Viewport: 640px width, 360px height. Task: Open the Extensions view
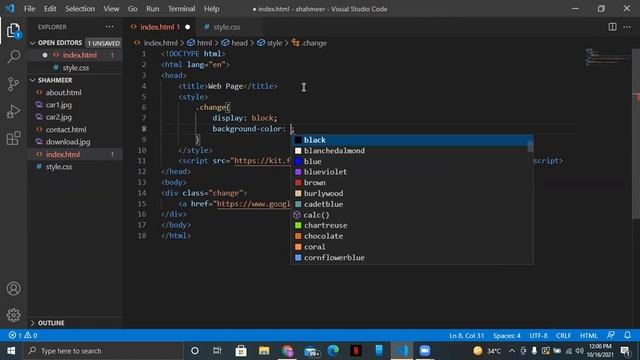pyautogui.click(x=13, y=138)
